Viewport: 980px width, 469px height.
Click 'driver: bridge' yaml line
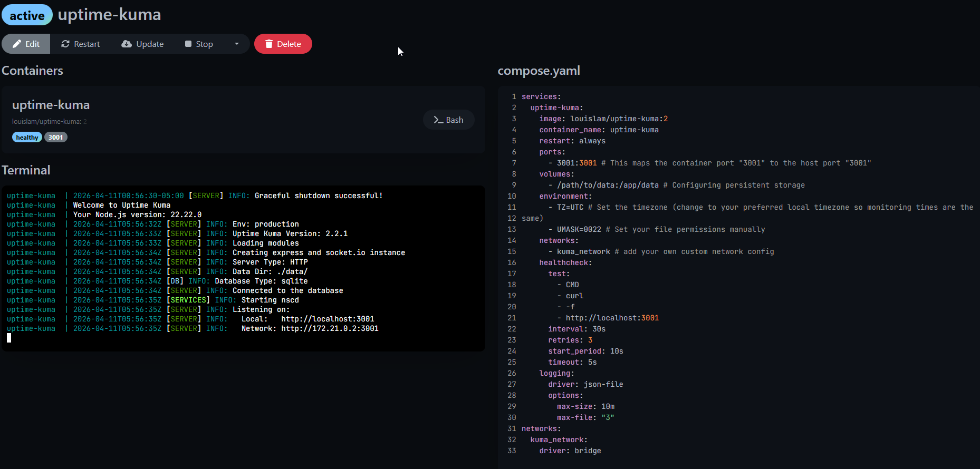point(570,451)
